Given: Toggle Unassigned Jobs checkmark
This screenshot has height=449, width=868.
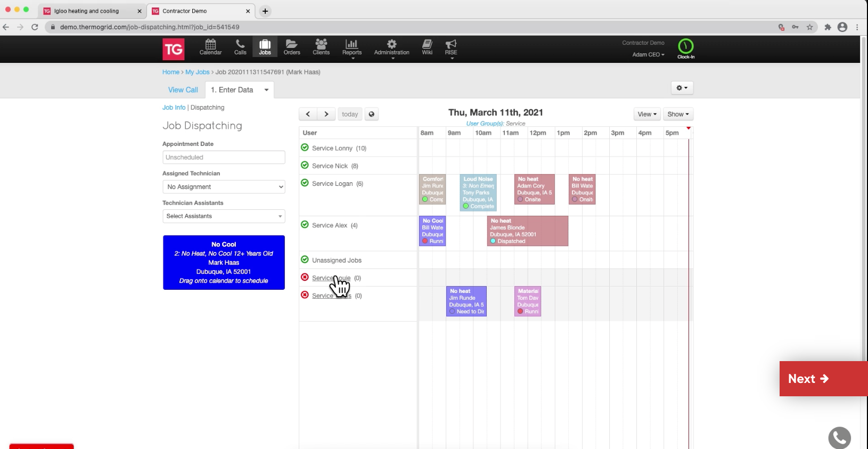Looking at the screenshot, I should click(x=305, y=259).
